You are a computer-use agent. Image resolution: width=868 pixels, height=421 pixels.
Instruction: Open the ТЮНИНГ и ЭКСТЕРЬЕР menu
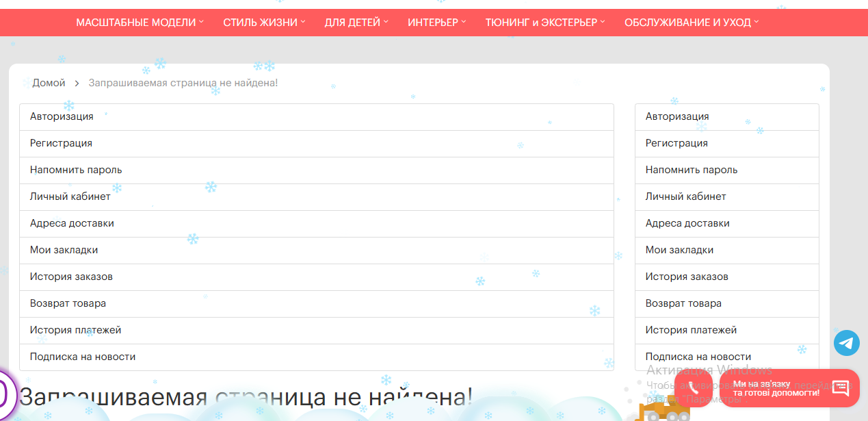pyautogui.click(x=545, y=22)
